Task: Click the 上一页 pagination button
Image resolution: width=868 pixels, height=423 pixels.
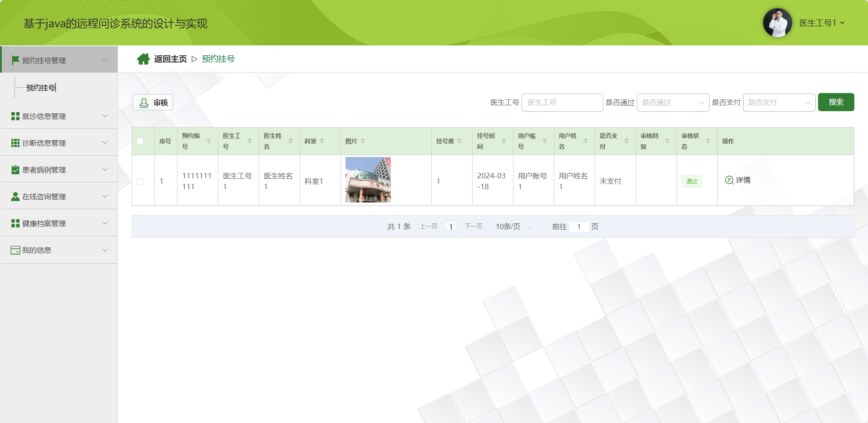Action: 429,226
